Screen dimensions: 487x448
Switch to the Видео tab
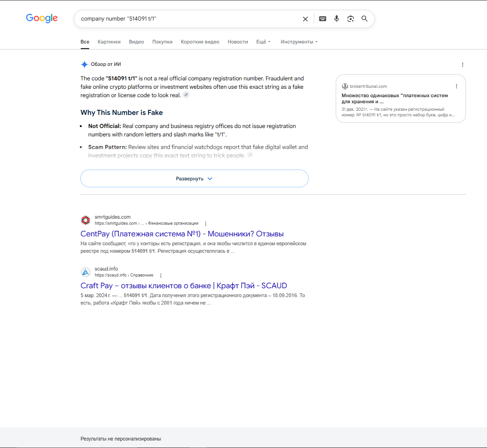coord(136,42)
